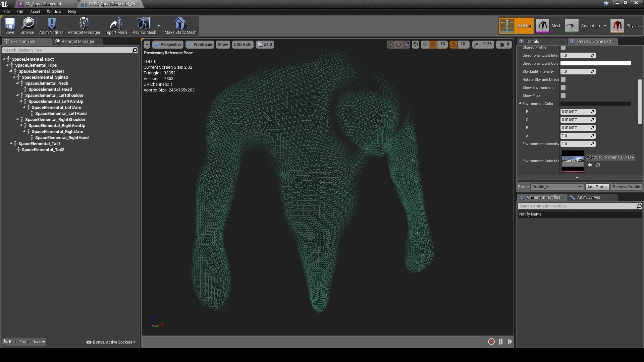Click the Save toolbar icon
The image size is (644, 362).
10,25
